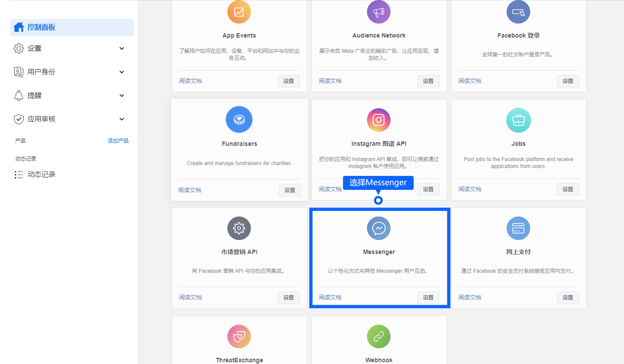Click 设置 button on App Events card
Image resolution: width=624 pixels, height=364 pixels.
(289, 81)
